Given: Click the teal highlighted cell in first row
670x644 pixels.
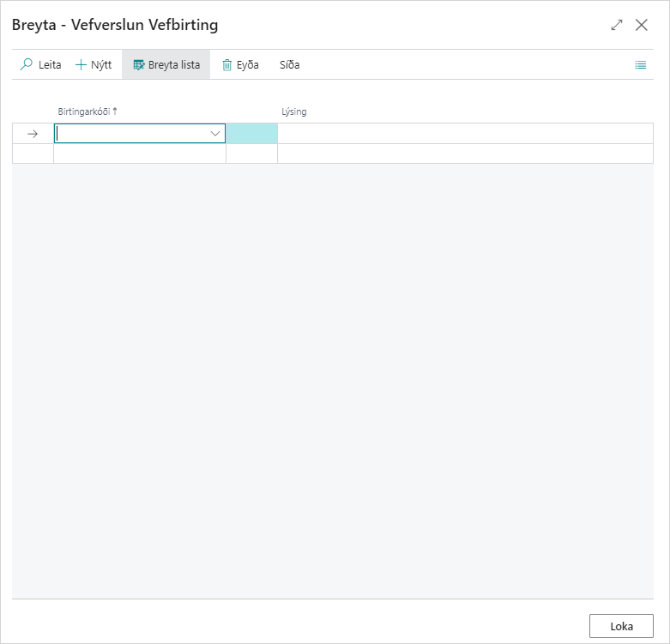Looking at the screenshot, I should point(251,134).
